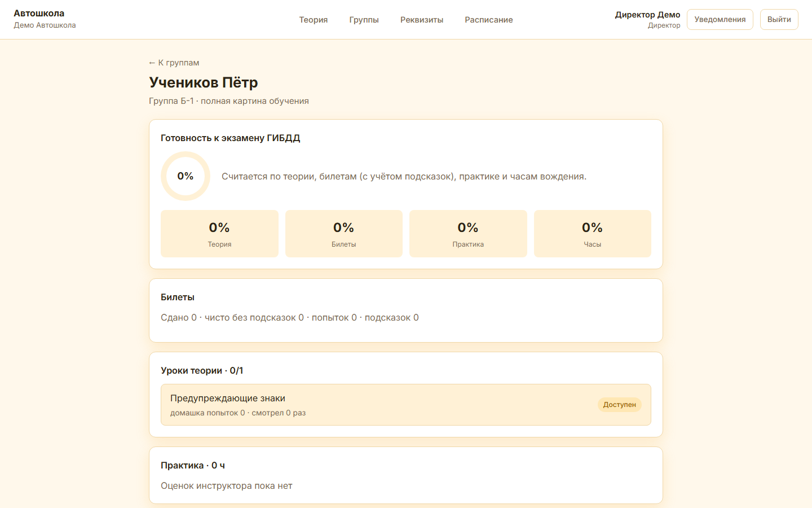812x508 pixels.
Task: Click the Ученикoв Пётр page heading
Action: 204,82
